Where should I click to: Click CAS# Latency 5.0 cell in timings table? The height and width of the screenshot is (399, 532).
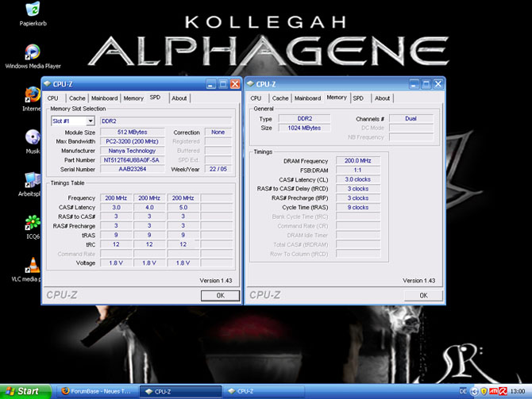[x=183, y=207]
